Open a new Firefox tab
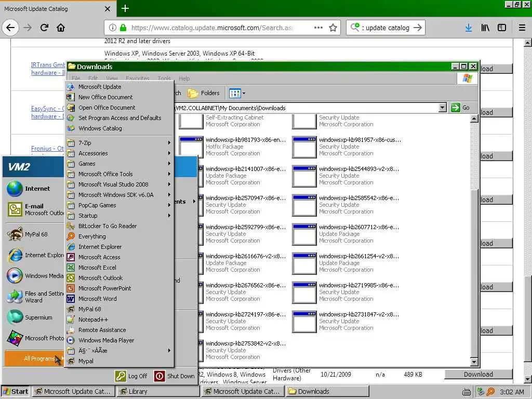Viewport: 532px width, 399px height. pyautogui.click(x=125, y=8)
